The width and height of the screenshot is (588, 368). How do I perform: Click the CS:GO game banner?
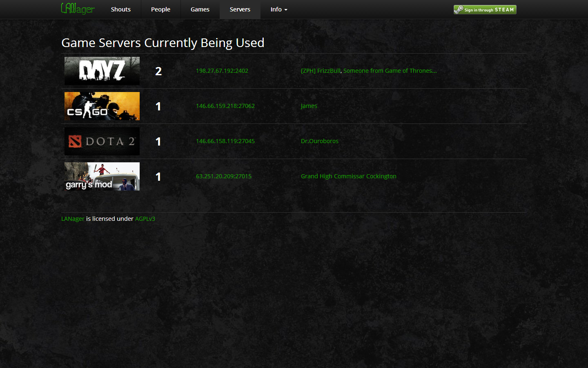(x=102, y=106)
